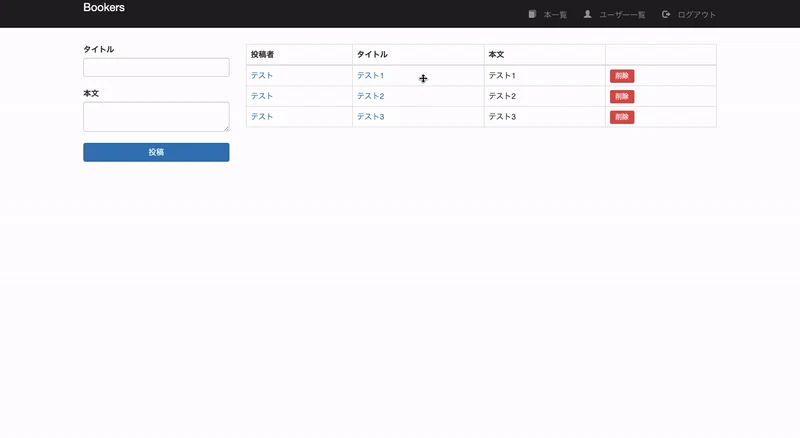Image resolution: width=800 pixels, height=438 pixels.
Task: Open the 本一覧 navbar link
Action: pyautogui.click(x=555, y=15)
